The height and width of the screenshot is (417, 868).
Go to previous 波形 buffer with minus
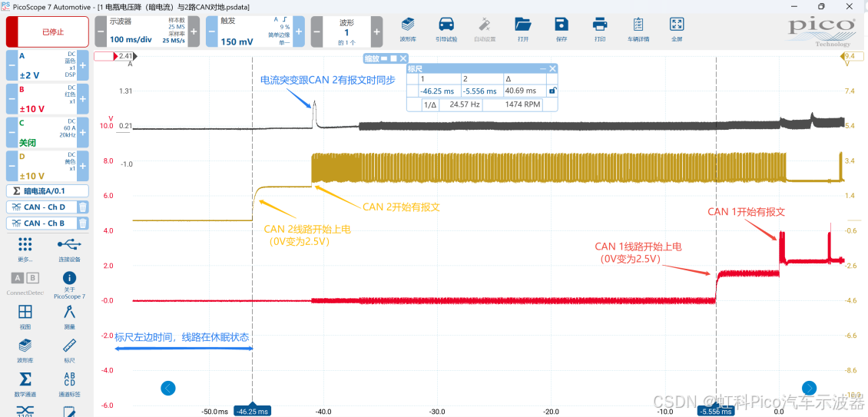point(316,31)
